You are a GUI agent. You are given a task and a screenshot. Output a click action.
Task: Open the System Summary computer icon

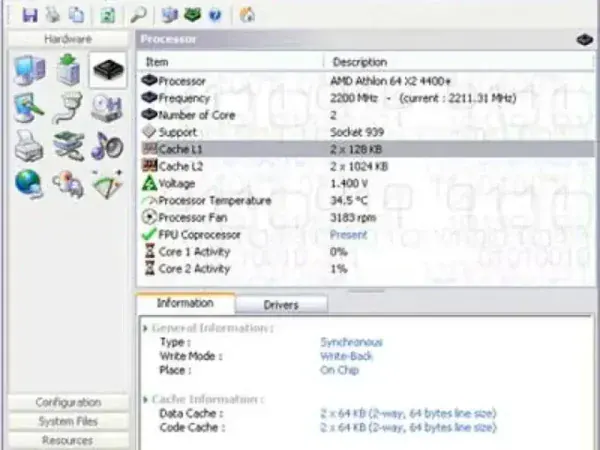tap(29, 70)
